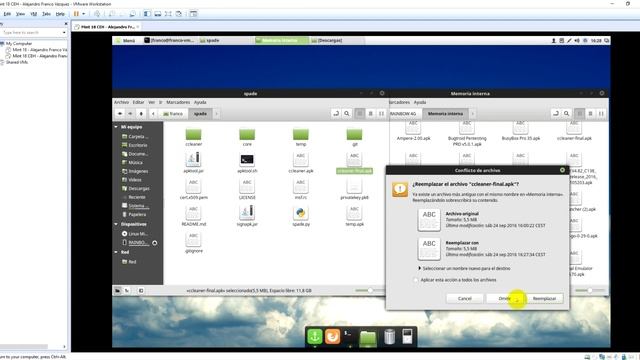
Task: Switch to the Memoria interna taskbar window
Action: 282,40
